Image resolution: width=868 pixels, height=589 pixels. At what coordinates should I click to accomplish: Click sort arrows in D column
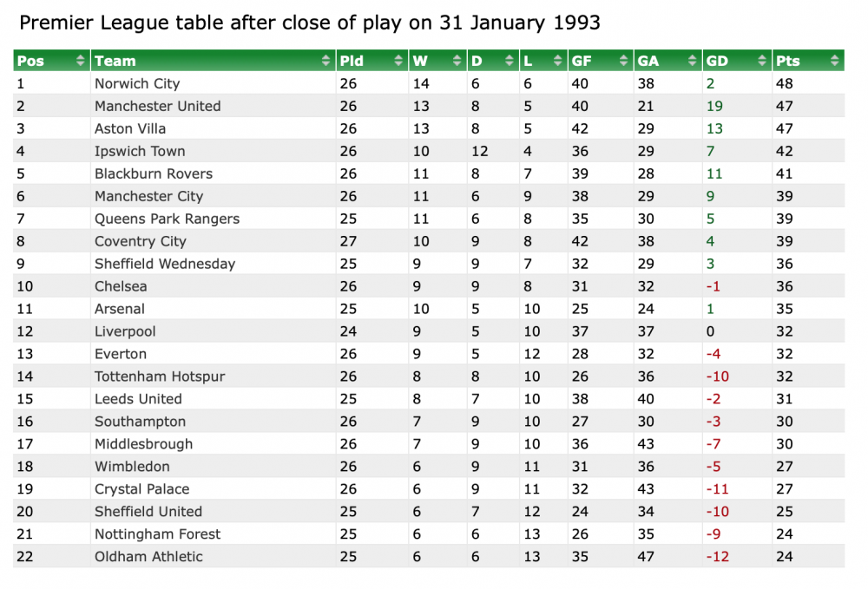(510, 61)
